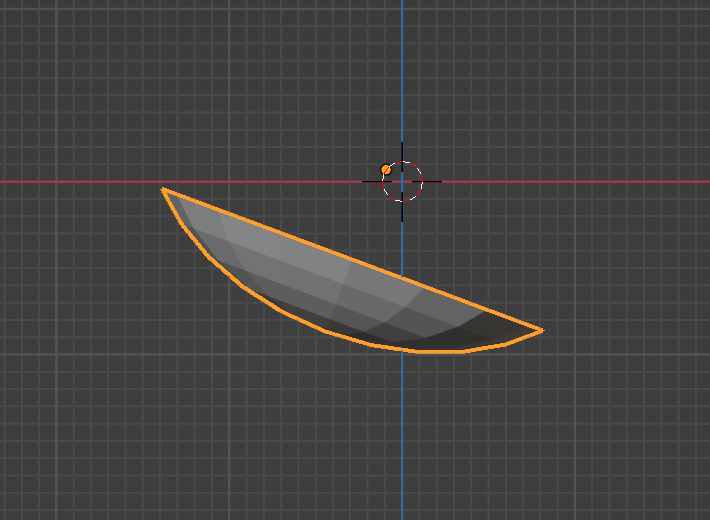The height and width of the screenshot is (520, 710).
Task: Click the right pointed tip of mesh
Action: 541,329
